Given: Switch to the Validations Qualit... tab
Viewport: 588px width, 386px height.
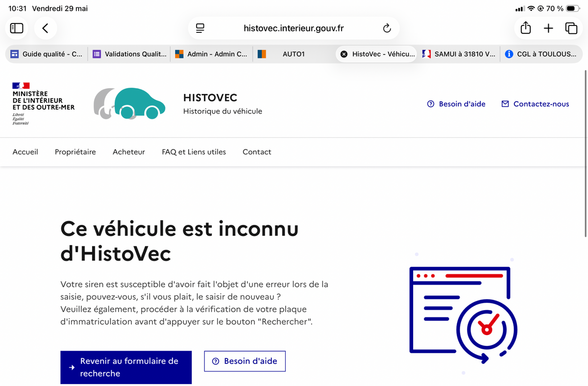Looking at the screenshot, I should [129, 54].
